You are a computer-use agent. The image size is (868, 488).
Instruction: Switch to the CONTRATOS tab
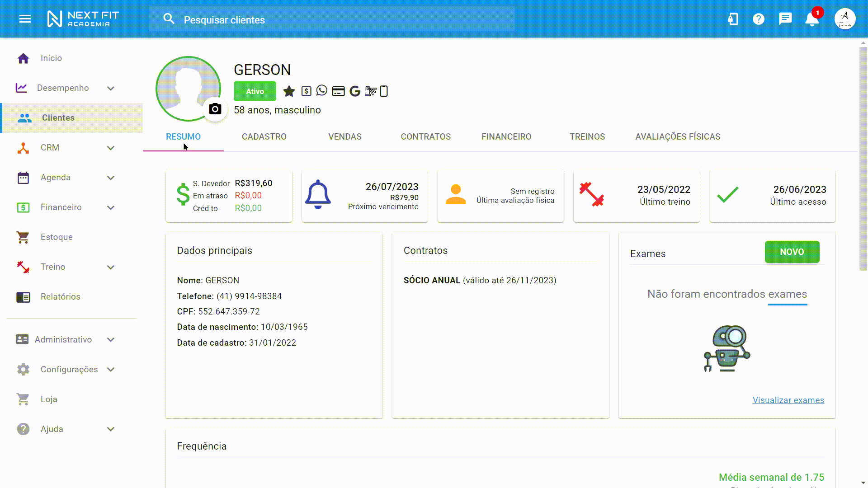click(425, 136)
